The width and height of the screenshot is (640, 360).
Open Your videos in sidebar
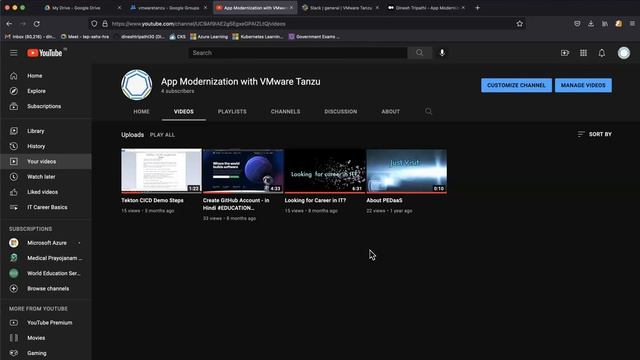[x=46, y=162]
